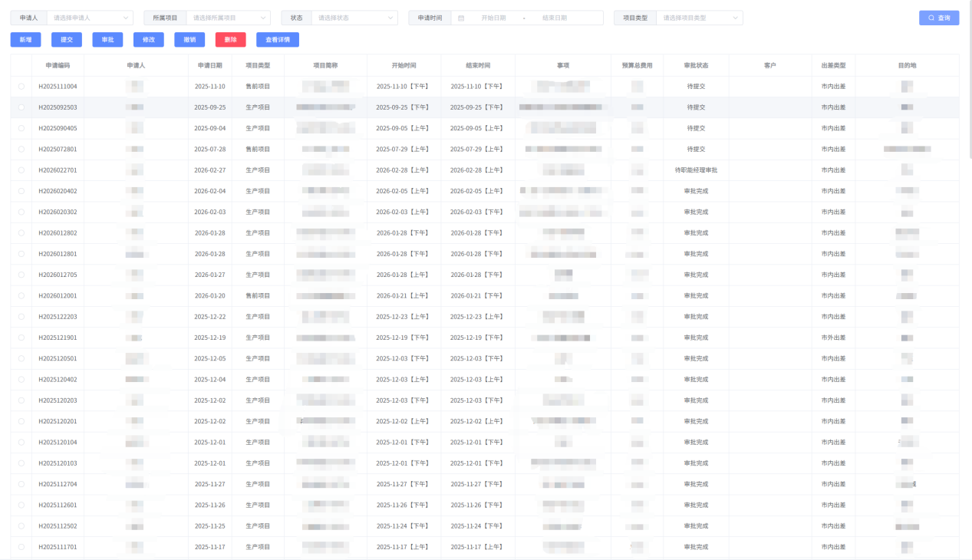Open the 申请人 dropdown
Screen dimensions: 972x560
tap(89, 18)
